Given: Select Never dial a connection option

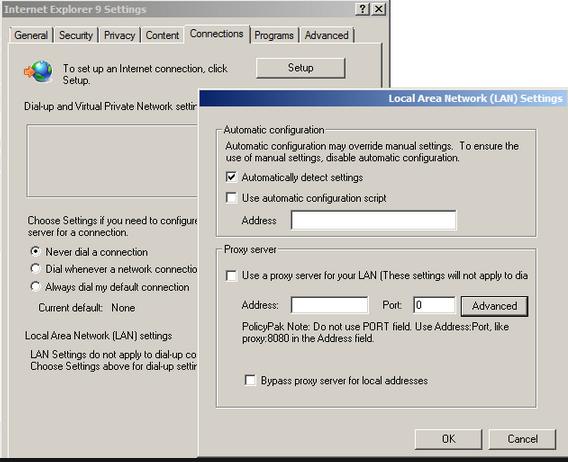Looking at the screenshot, I should click(x=36, y=251).
